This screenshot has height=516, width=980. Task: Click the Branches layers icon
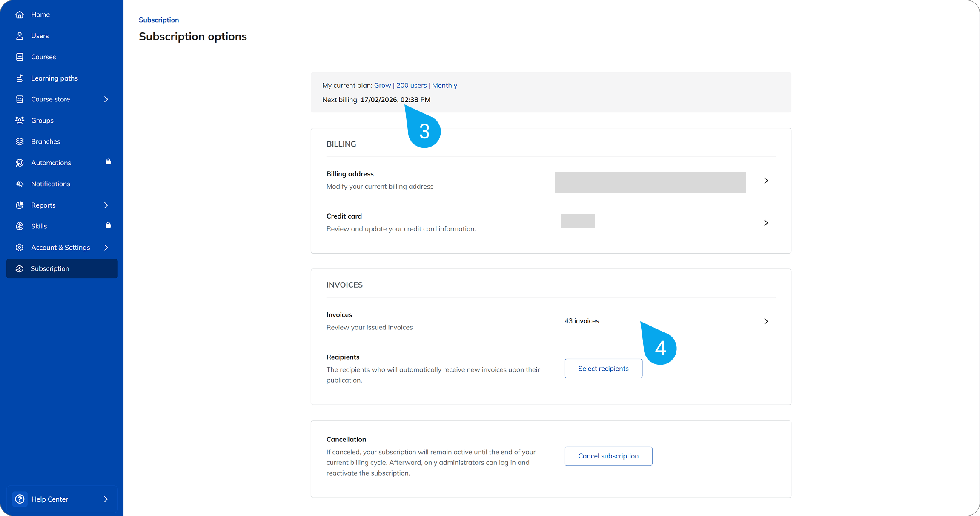tap(20, 141)
